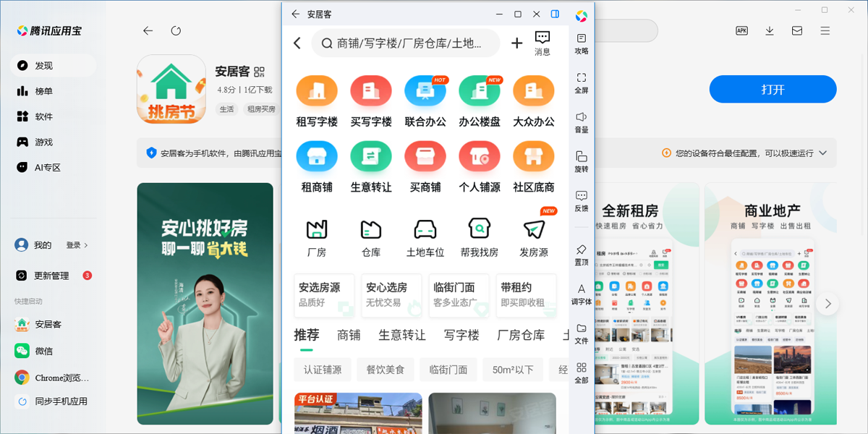Switch to 推荐 tab
The height and width of the screenshot is (434, 868).
click(307, 335)
